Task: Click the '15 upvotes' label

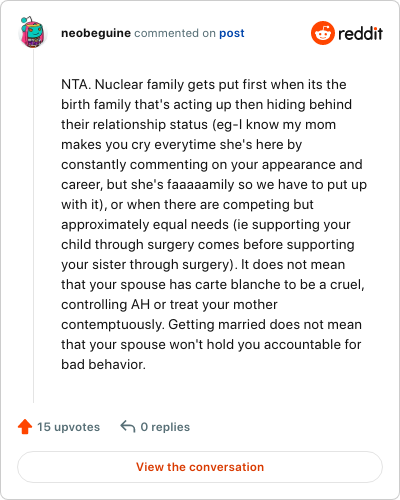Action: [x=68, y=427]
